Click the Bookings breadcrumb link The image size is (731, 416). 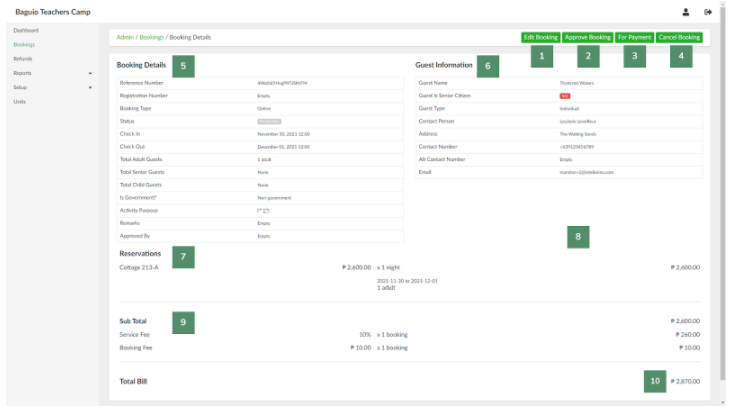151,37
